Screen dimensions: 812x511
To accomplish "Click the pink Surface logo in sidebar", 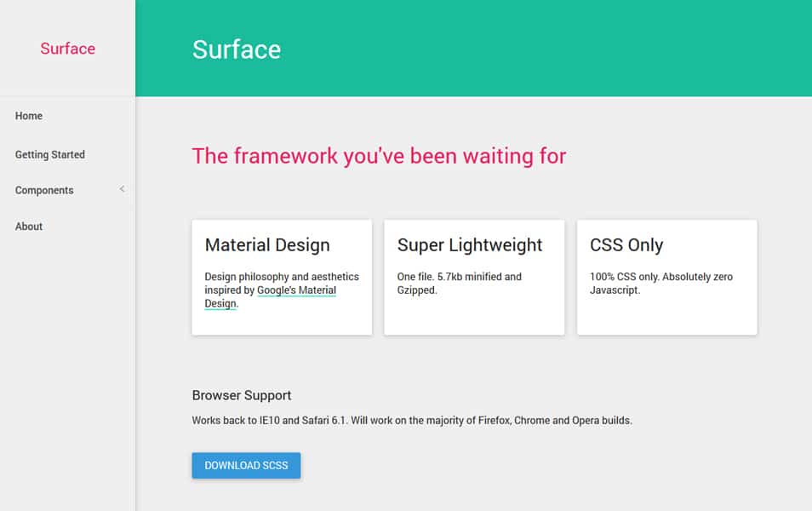I will (68, 49).
